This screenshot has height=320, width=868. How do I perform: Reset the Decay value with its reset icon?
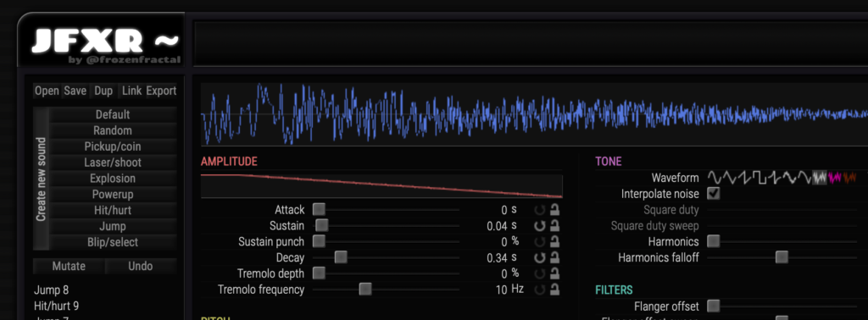point(540,257)
